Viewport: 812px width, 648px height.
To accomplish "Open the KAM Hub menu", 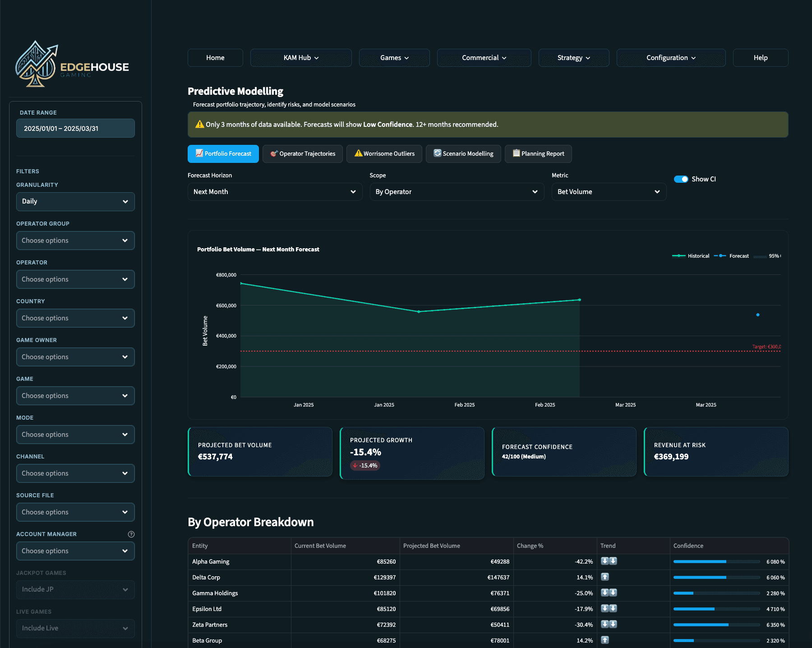I will pyautogui.click(x=301, y=58).
